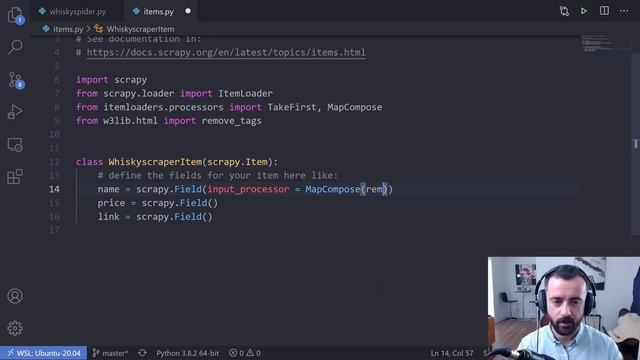This screenshot has width=640, height=360.
Task: Open changes compare icon in editor toolbar
Action: (x=564, y=11)
